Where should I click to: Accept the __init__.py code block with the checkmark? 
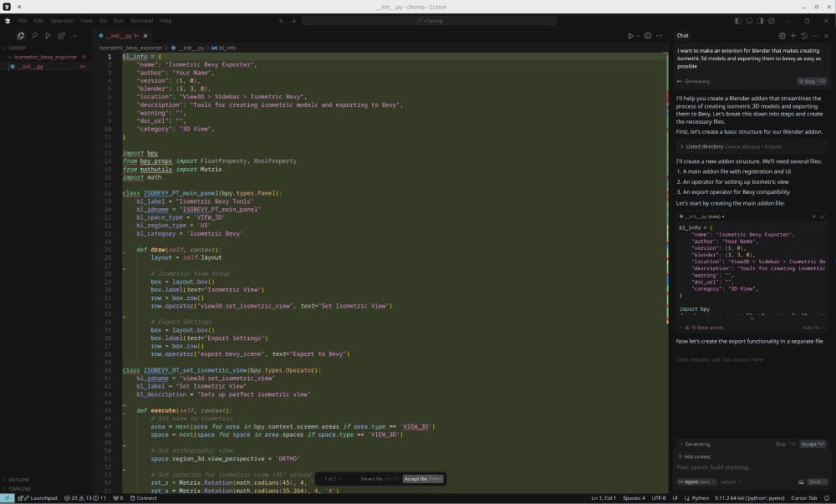[822, 216]
